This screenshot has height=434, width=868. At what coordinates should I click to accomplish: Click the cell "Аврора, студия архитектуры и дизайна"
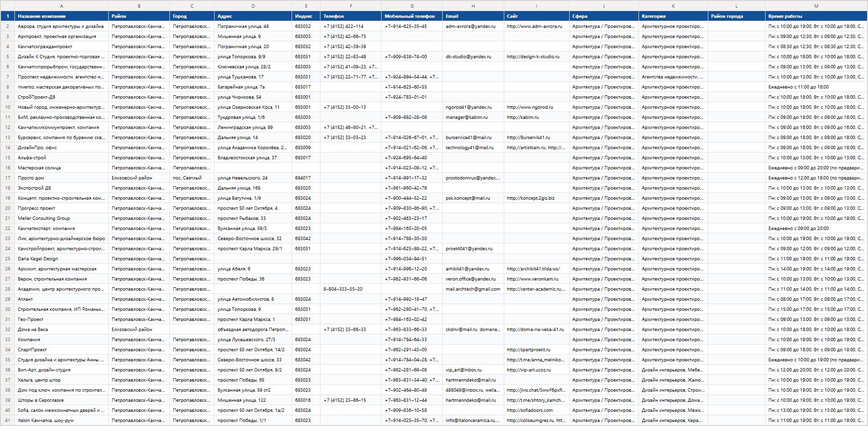point(62,26)
